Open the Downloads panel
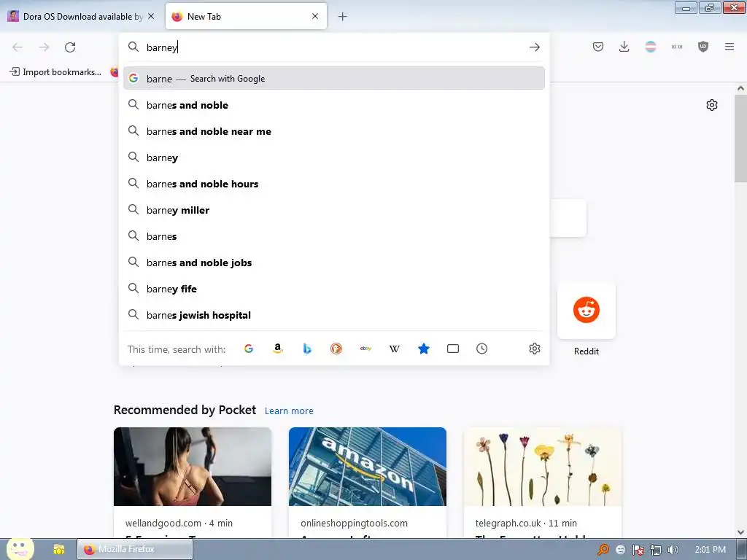This screenshot has width=747, height=560. coord(624,47)
